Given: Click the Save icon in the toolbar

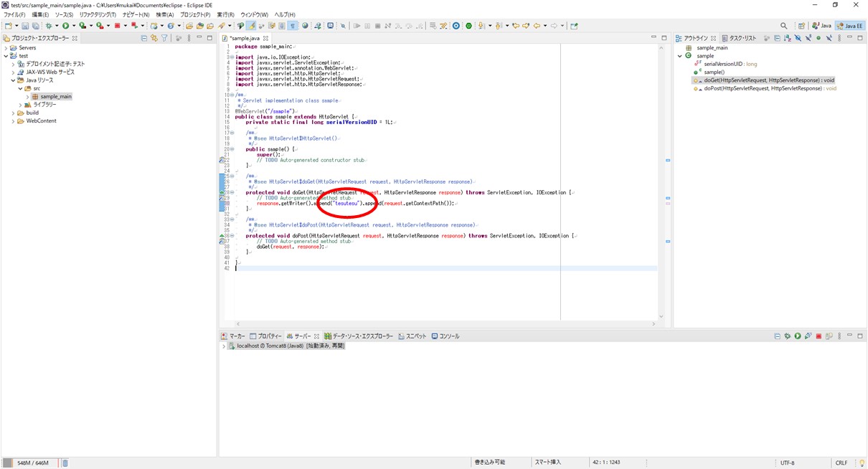Looking at the screenshot, I should (25, 26).
